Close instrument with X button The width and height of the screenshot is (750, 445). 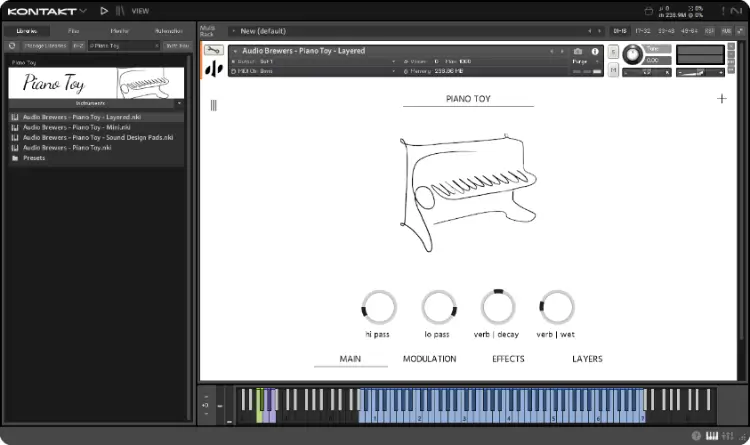click(x=731, y=46)
